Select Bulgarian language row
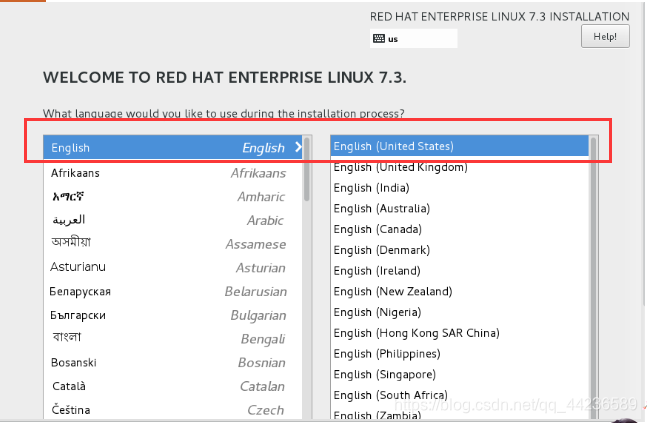Screen dimensions: 647x423 pyautogui.click(x=173, y=315)
